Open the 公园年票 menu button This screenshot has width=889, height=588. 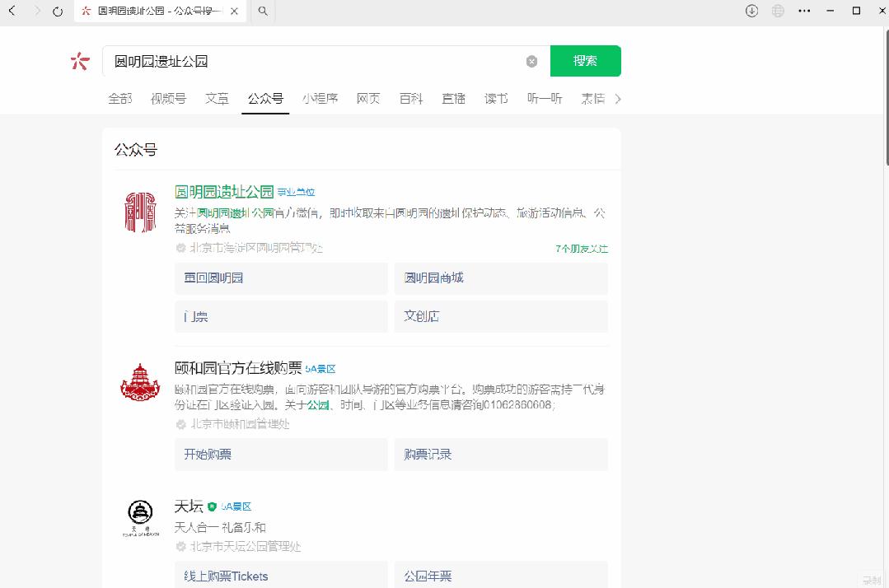pyautogui.click(x=501, y=574)
